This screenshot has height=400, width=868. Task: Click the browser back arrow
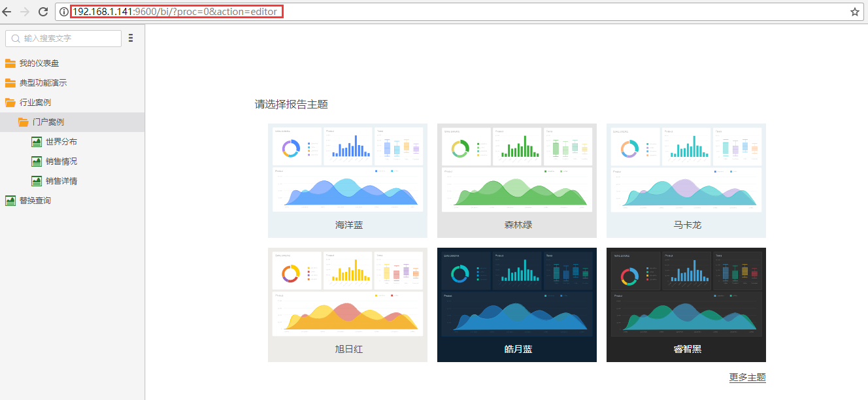click(7, 12)
